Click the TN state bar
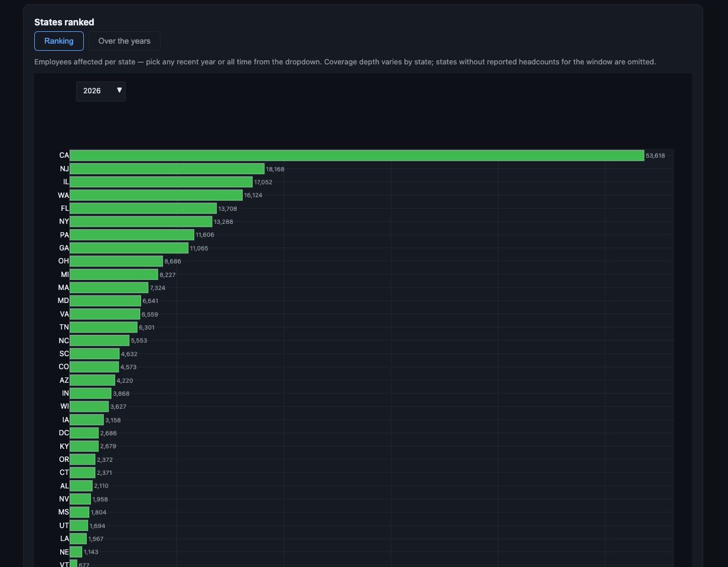Image resolution: width=728 pixels, height=567 pixels. (103, 327)
